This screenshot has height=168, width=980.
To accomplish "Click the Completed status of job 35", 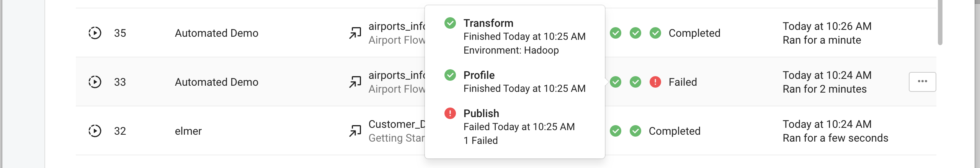I will click(694, 33).
